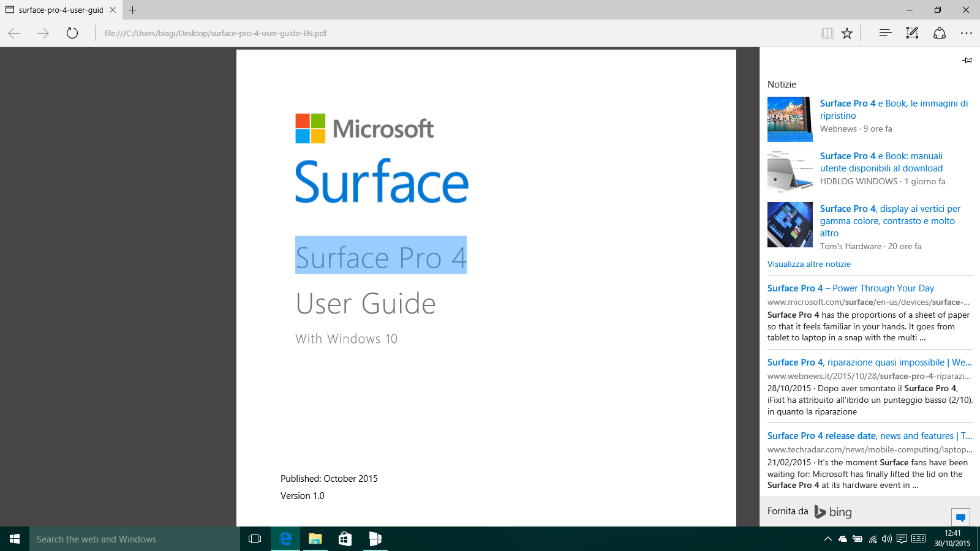Open Windows Store from taskbar
Screen dimensions: 980x551
[x=345, y=539]
